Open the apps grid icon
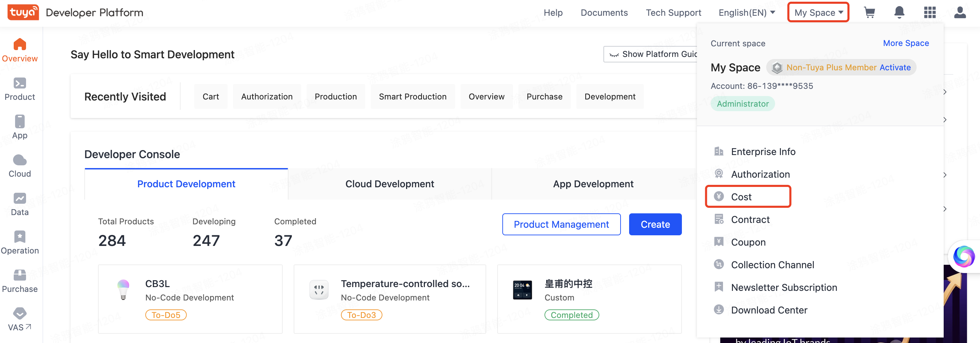 point(930,13)
